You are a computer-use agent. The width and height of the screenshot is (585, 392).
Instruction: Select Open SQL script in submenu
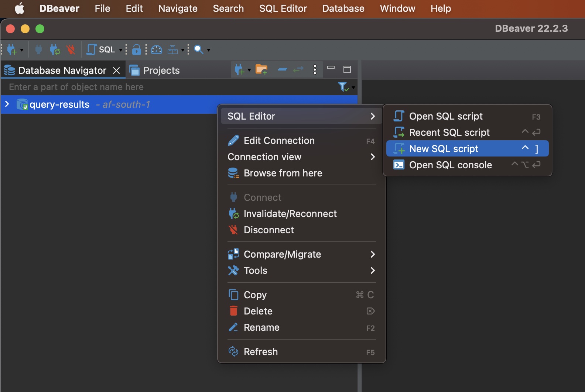coord(468,116)
